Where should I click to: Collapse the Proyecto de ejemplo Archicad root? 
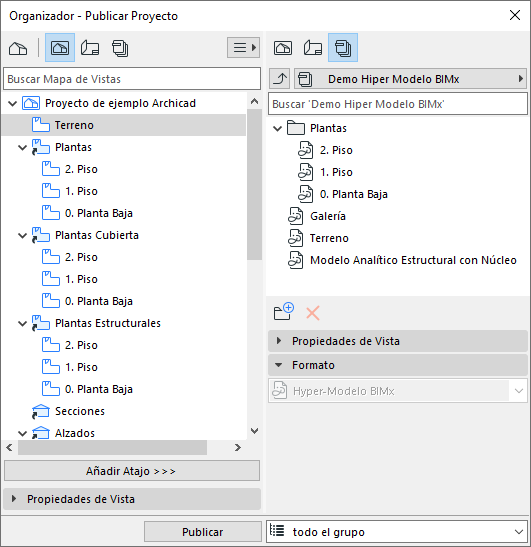tap(13, 103)
